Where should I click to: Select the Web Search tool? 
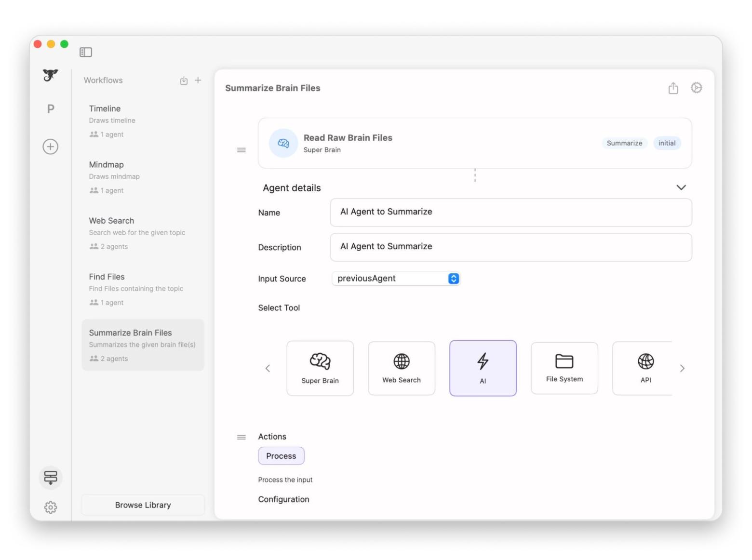click(x=401, y=368)
